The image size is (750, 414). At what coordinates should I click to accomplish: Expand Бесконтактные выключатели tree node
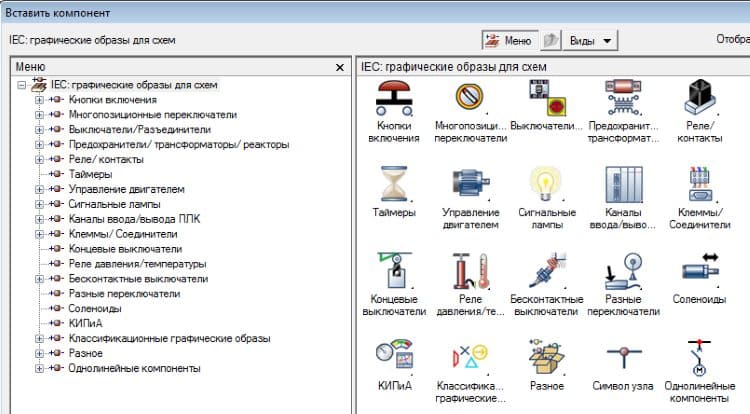pos(39,279)
